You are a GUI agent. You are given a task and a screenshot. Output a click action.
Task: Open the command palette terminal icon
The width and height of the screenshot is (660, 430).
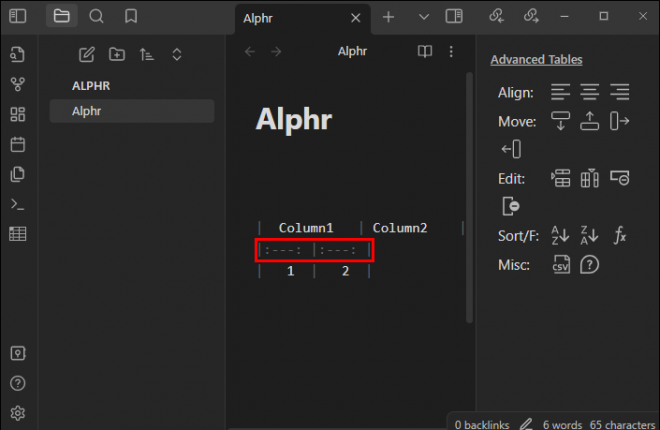[17, 204]
